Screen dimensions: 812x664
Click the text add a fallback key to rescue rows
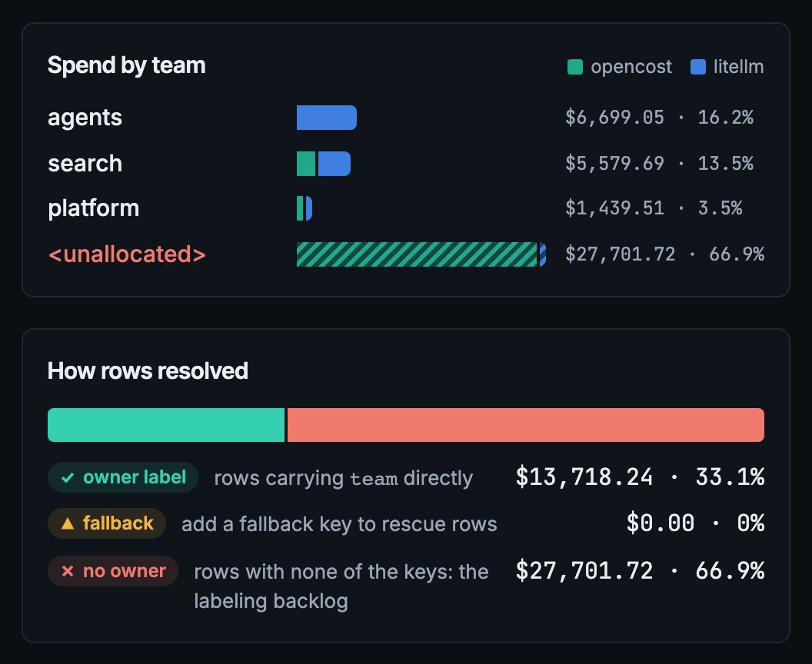coord(339,524)
